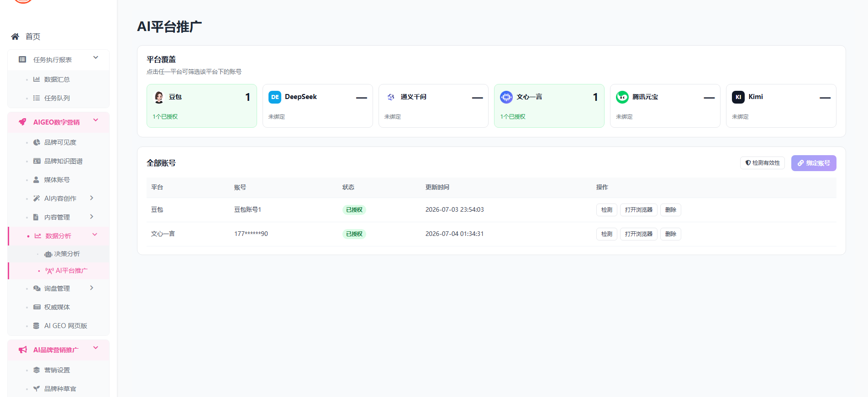Click the 1个已授权 text on 豆包 card
Screen dimensions: 868x397
(165, 117)
